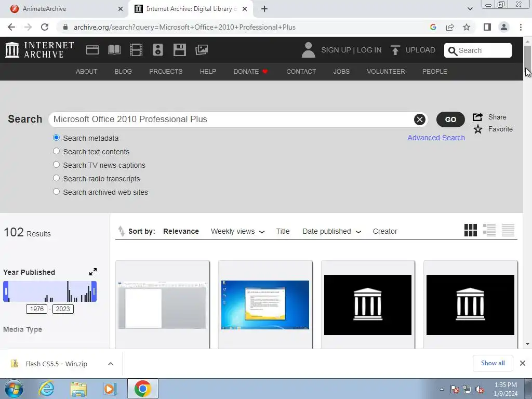This screenshot has height=399, width=532.
Task: Open the HELP menu item
Action: pos(208,72)
